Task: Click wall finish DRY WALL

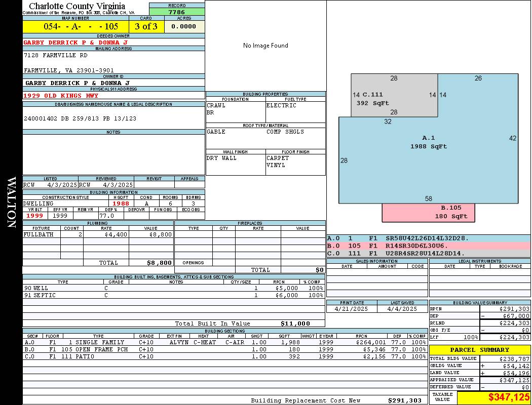Action: tap(221, 158)
